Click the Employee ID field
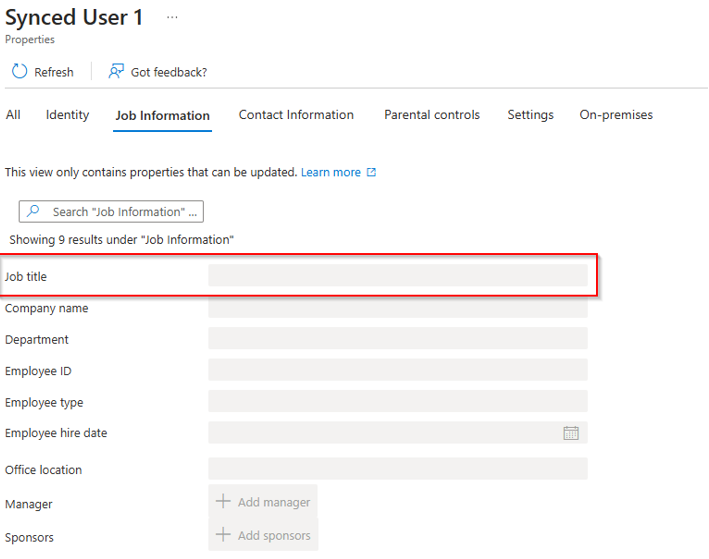Image resolution: width=709 pixels, height=559 pixels. pos(397,371)
